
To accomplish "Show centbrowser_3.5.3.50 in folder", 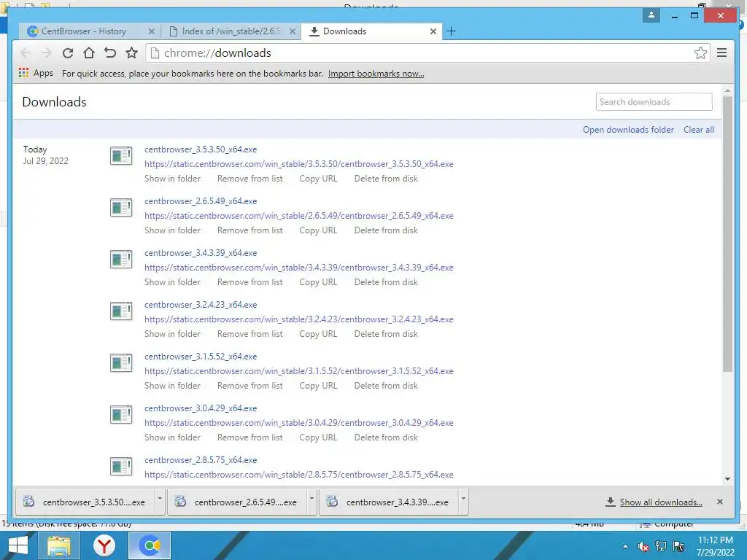I will coord(172,179).
